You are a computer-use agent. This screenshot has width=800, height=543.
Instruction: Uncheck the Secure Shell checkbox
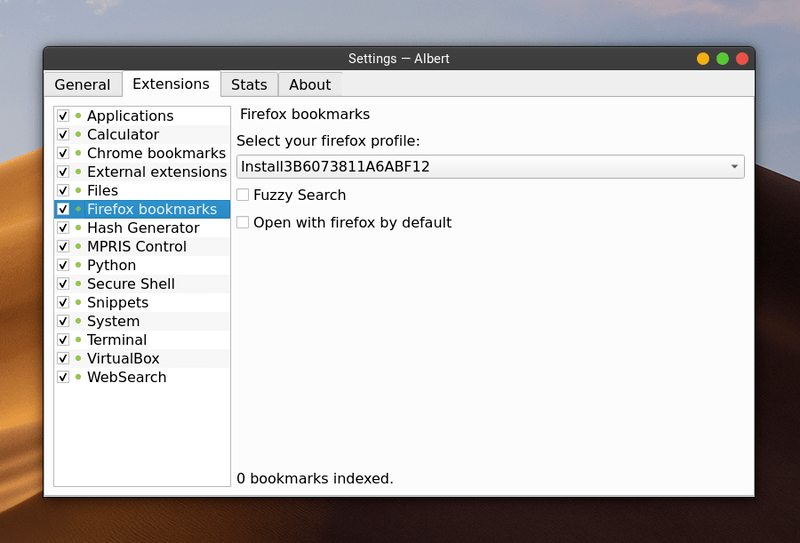pyautogui.click(x=63, y=284)
